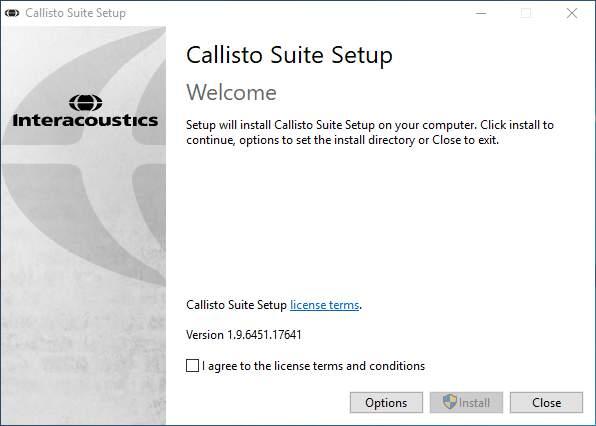Click the Callisto Suite Setup main heading
The image size is (596, 426).
tap(289, 55)
